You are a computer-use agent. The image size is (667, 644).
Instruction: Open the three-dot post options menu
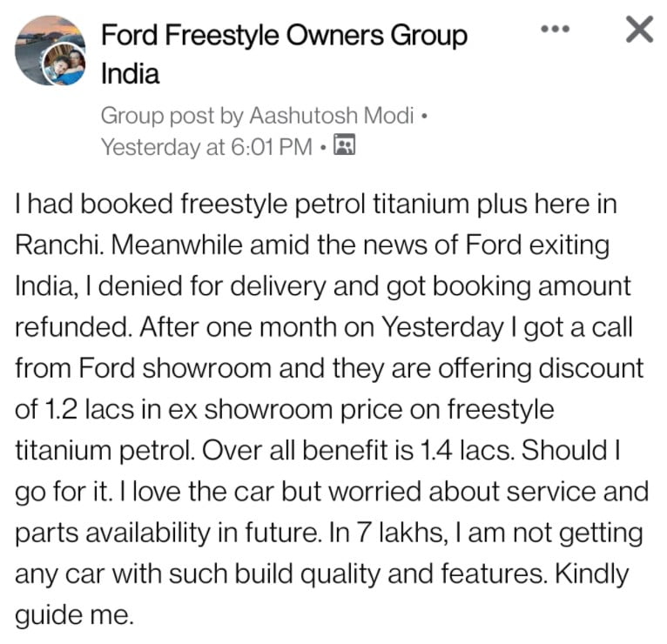pos(555,29)
